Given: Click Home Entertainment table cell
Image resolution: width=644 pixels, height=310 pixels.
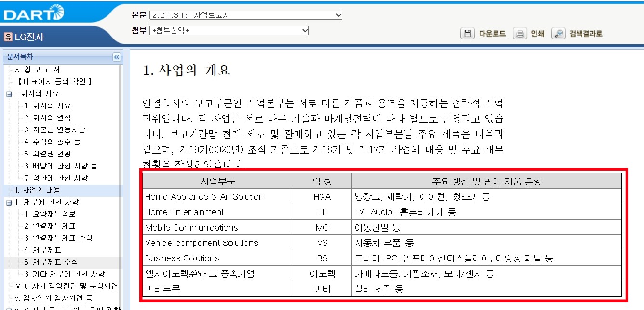Looking at the screenshot, I should (218, 212).
